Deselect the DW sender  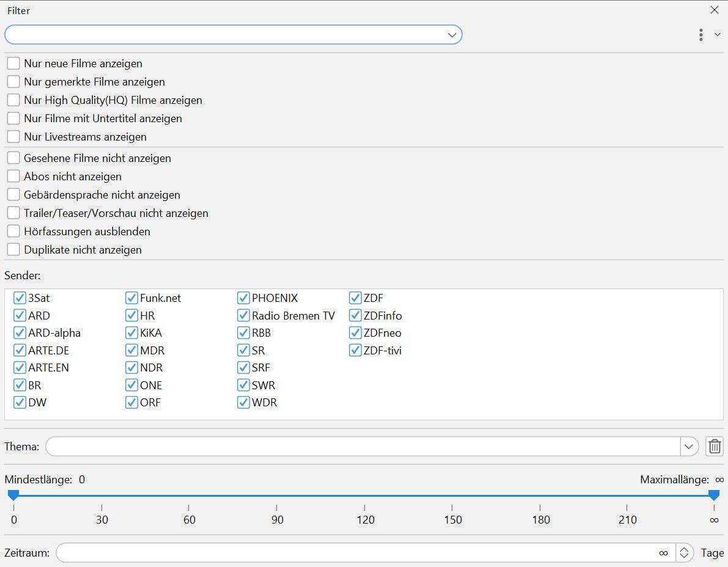20,402
